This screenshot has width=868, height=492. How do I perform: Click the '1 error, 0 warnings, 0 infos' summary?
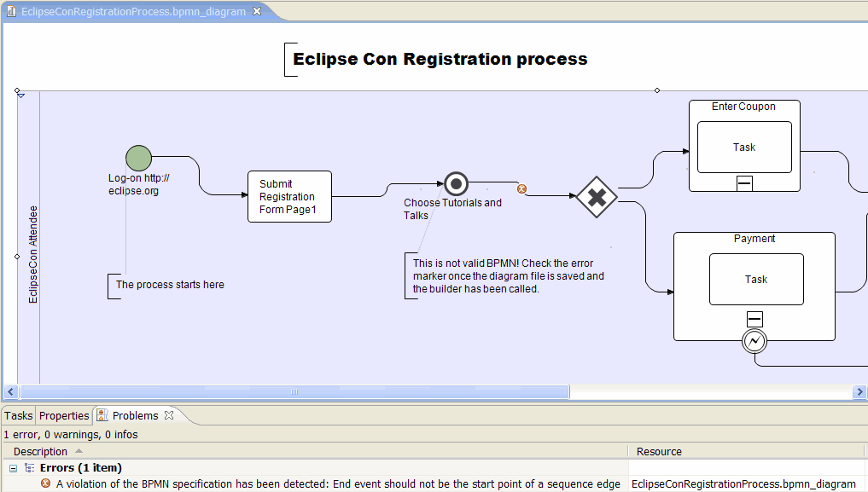[71, 435]
